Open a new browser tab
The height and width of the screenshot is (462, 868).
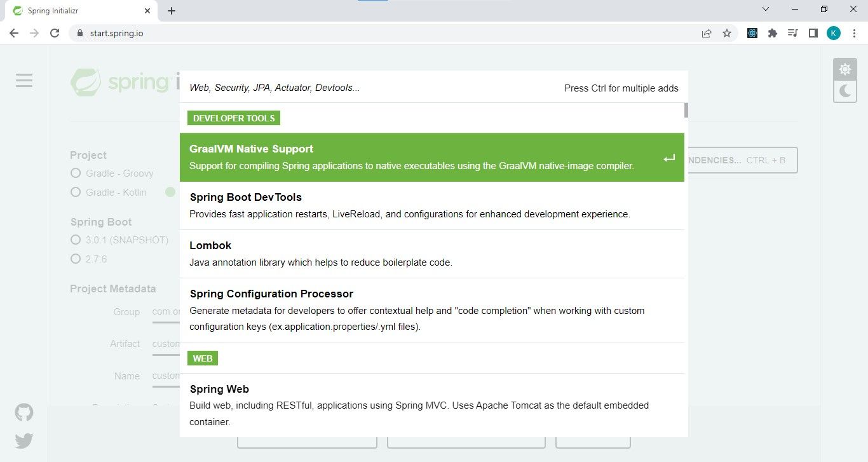(172, 11)
